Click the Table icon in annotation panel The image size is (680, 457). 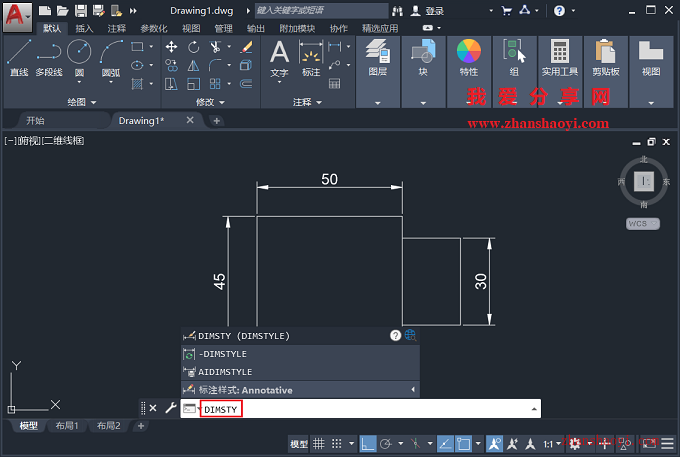pos(334,84)
